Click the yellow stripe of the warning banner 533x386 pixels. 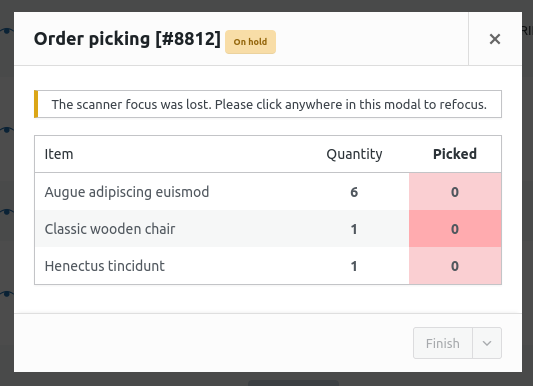point(36,104)
